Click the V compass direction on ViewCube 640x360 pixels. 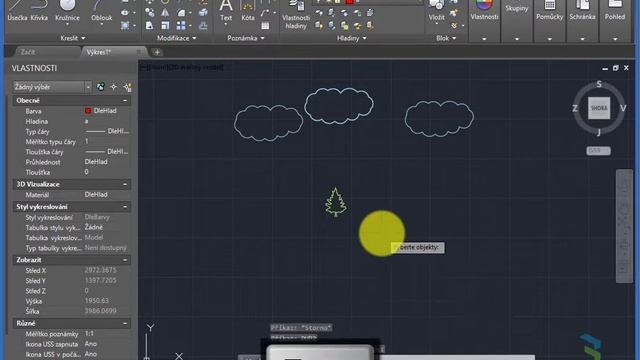click(x=623, y=108)
